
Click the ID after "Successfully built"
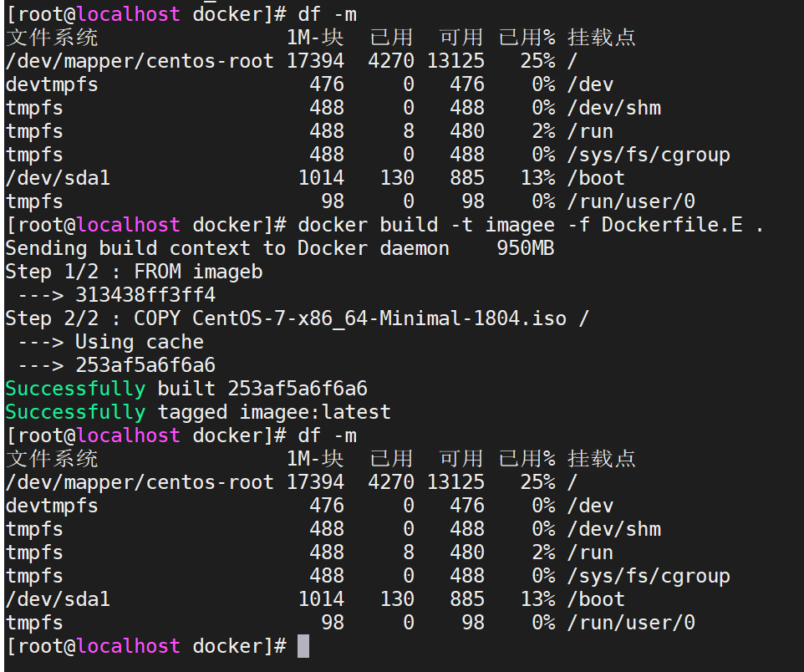click(297, 389)
